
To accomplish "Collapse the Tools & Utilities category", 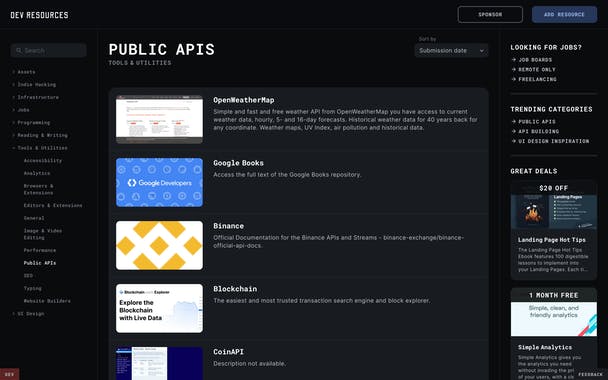I will click(40, 148).
